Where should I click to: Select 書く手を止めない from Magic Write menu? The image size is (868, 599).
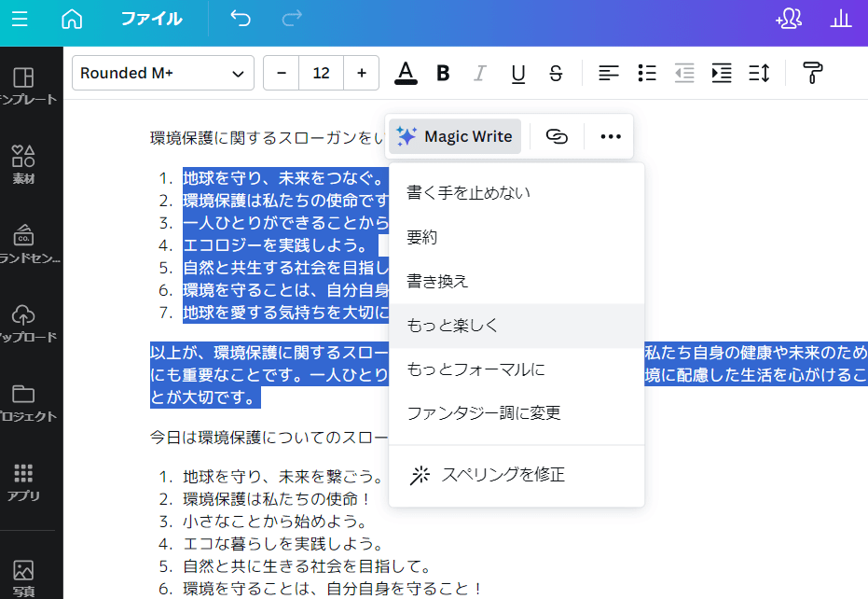[517, 192]
